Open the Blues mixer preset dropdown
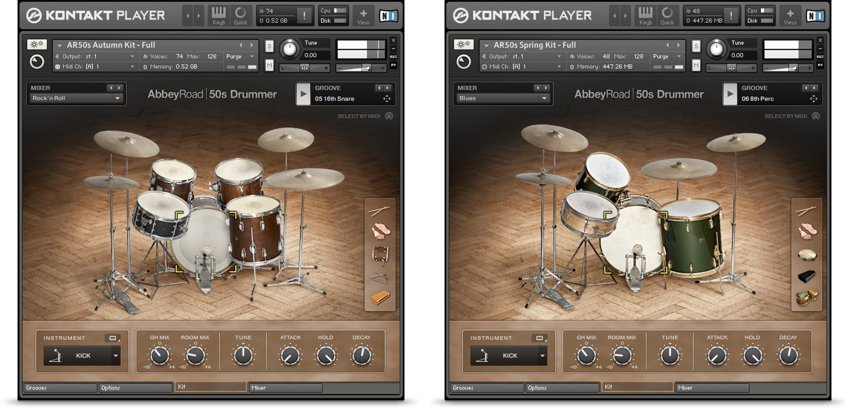The height and width of the screenshot is (409, 849). (x=502, y=99)
